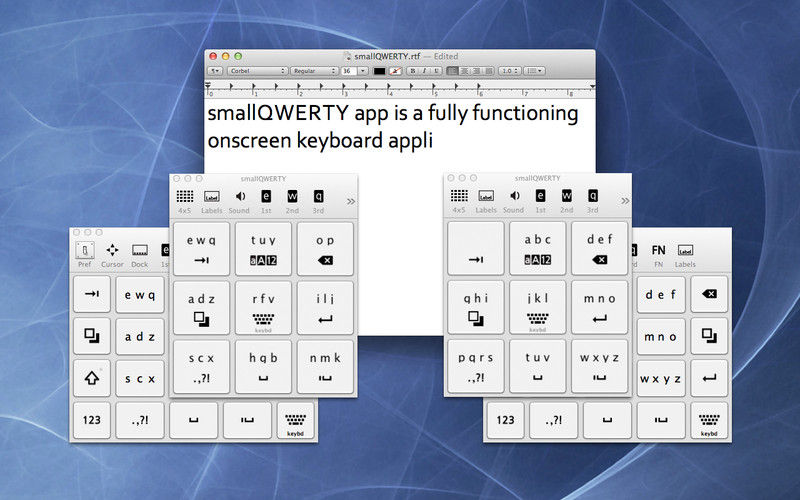This screenshot has height=500, width=800.
Task: Select the 1st 'e' icon in the QWERTY 3x3 keyboard window
Action: pos(266,196)
